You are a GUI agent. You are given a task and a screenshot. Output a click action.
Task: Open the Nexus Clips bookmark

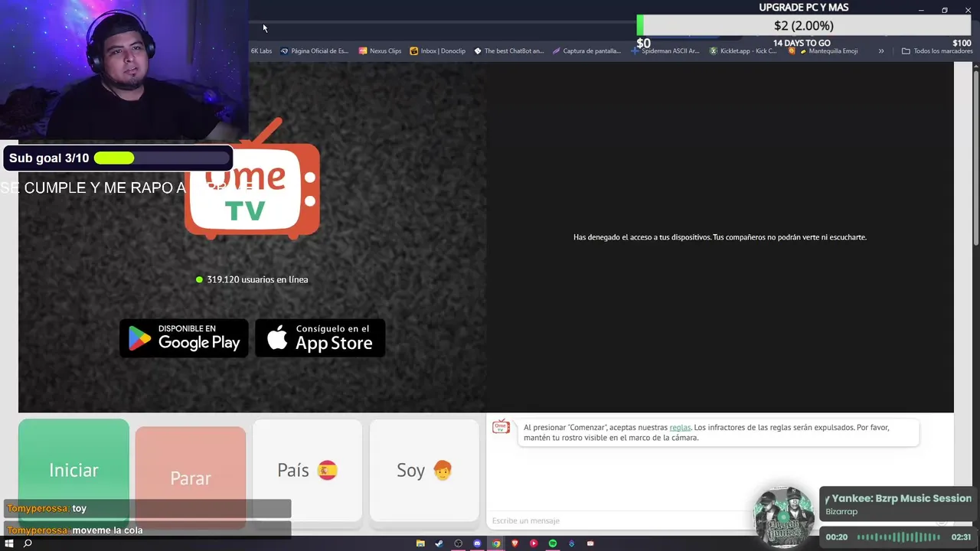380,51
